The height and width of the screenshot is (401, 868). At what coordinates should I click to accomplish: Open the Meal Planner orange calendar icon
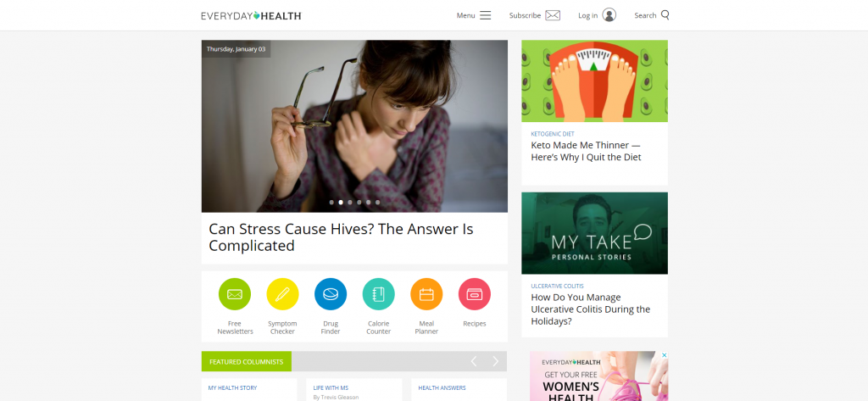tap(426, 294)
